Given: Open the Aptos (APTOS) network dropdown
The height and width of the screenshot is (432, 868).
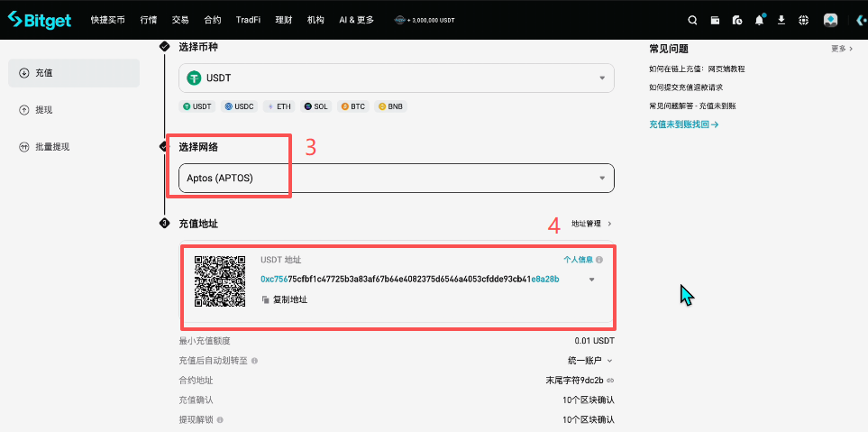Looking at the screenshot, I should 397,179.
